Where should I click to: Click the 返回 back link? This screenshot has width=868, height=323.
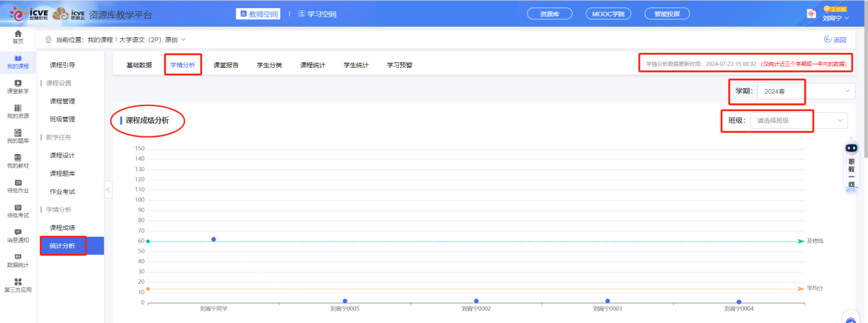835,40
